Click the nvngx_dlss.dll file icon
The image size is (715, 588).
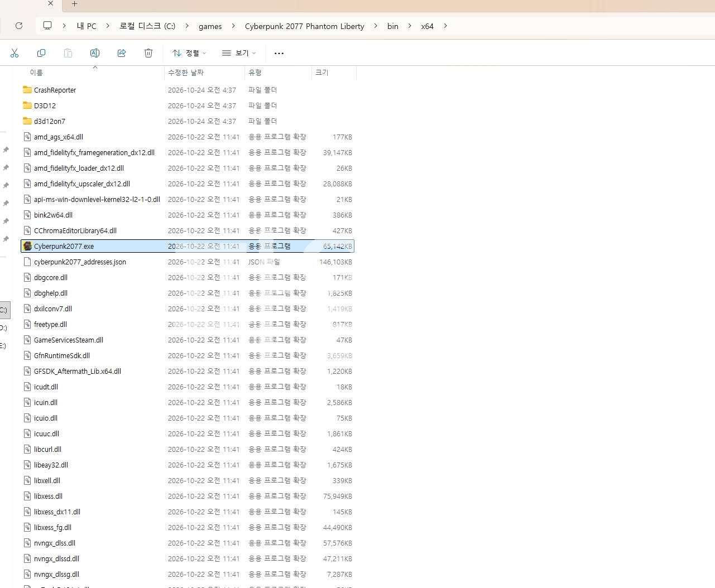(x=27, y=543)
